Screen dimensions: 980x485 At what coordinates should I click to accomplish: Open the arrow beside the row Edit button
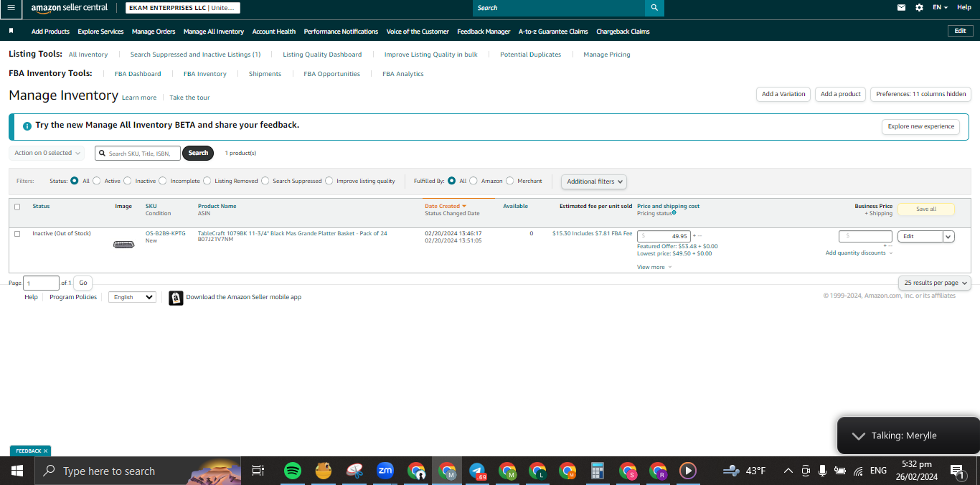(x=948, y=236)
